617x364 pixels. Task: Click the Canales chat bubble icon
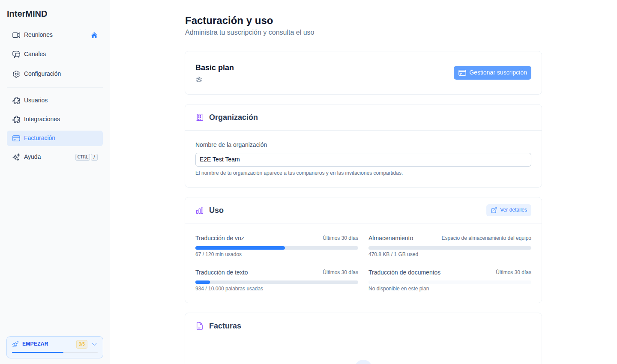(16, 54)
